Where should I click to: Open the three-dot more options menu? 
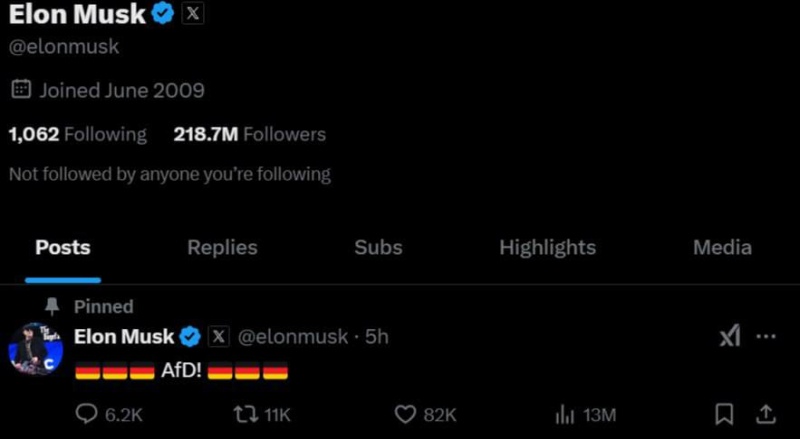(x=766, y=337)
